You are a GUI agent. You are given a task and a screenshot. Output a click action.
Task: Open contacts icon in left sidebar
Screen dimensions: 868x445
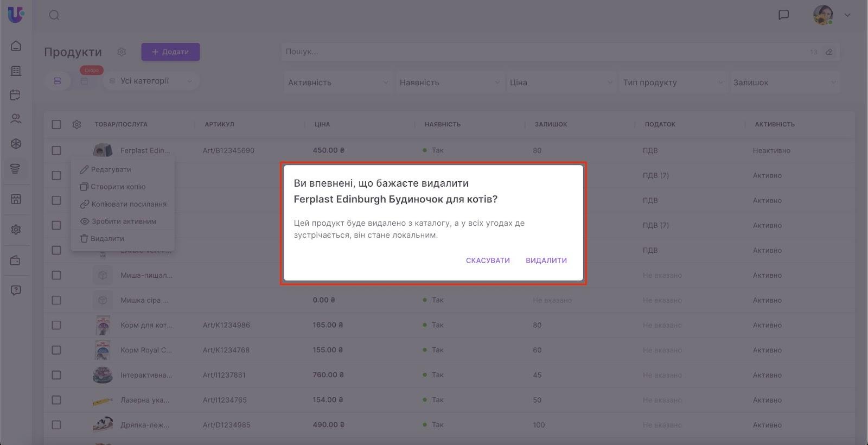click(x=16, y=118)
